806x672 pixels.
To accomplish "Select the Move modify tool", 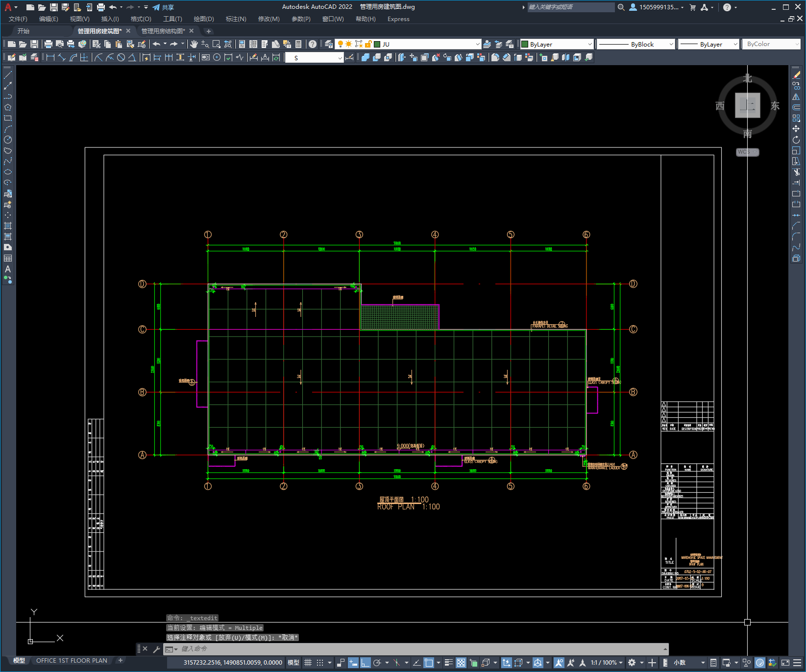I will [x=796, y=129].
